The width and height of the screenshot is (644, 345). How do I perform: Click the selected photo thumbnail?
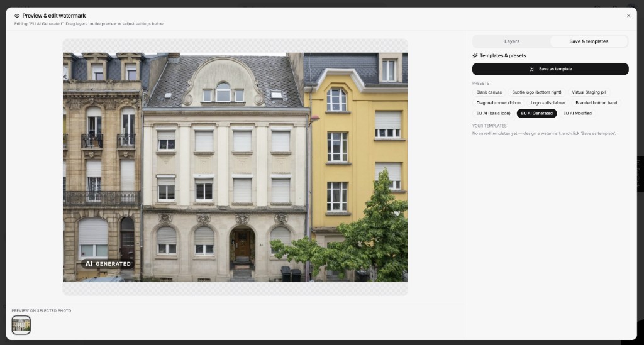(x=21, y=325)
